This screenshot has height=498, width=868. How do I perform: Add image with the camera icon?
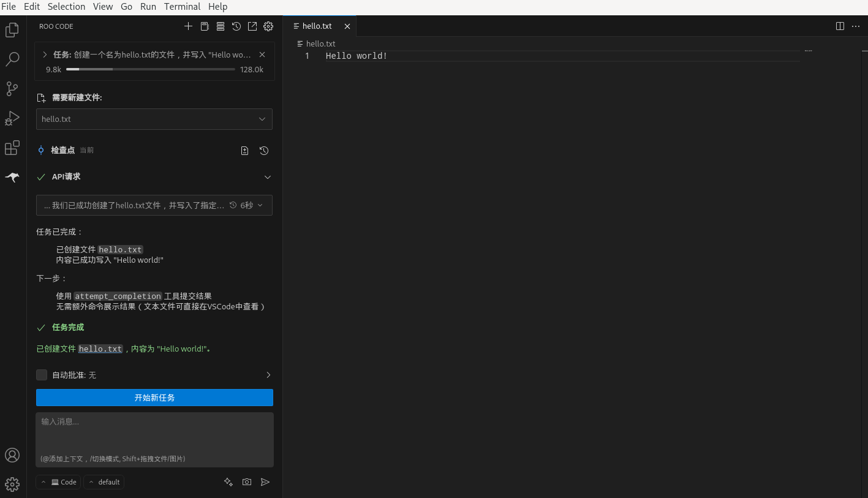pyautogui.click(x=247, y=482)
